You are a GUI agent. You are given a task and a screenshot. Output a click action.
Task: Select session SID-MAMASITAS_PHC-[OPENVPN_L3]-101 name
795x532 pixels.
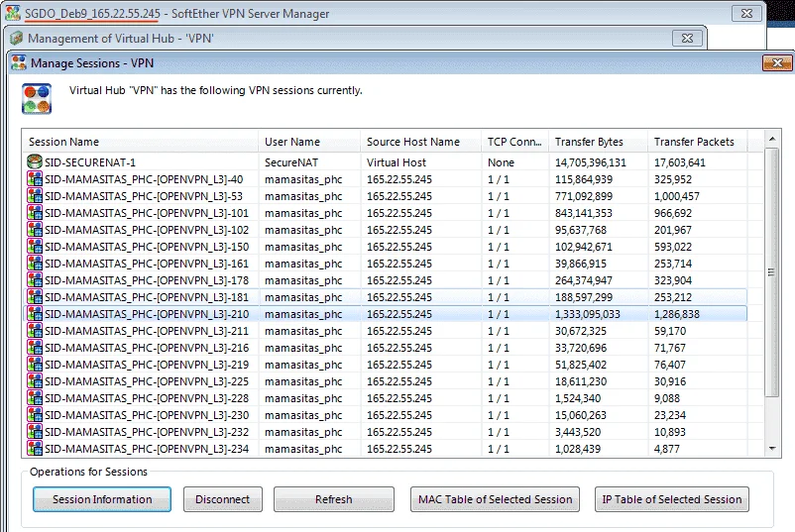click(x=147, y=213)
